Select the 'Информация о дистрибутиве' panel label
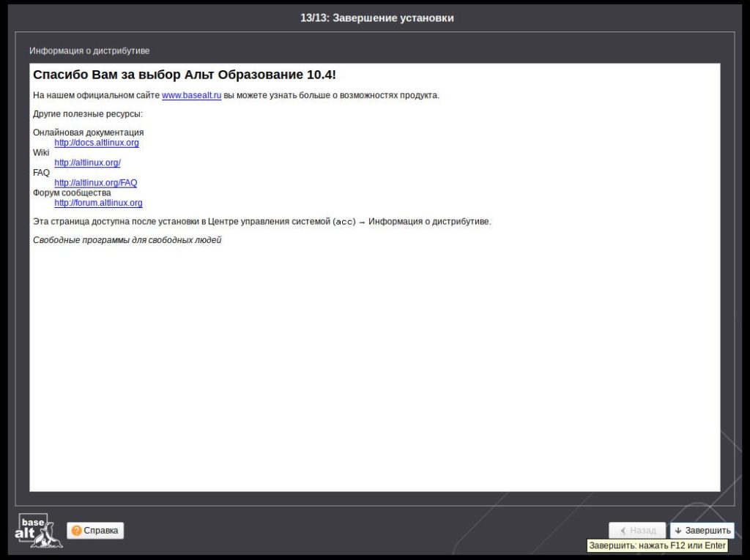750x560 pixels. click(89, 51)
